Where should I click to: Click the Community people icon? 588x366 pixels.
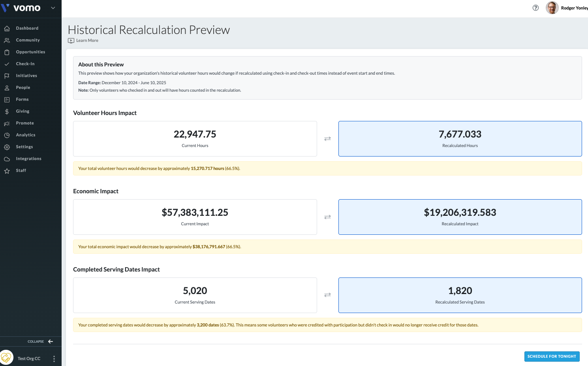click(7, 40)
